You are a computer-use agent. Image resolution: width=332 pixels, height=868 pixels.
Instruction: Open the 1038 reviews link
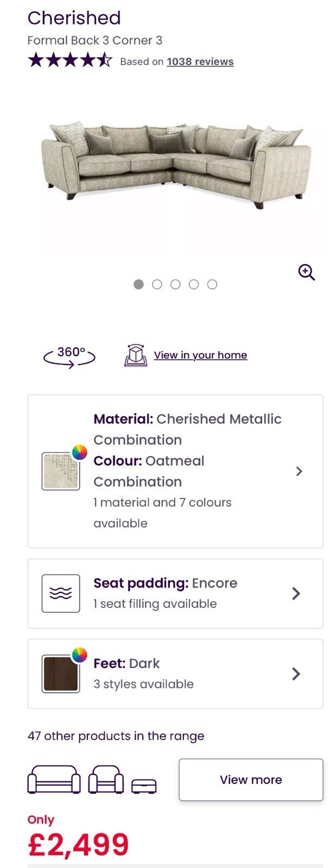click(x=200, y=62)
